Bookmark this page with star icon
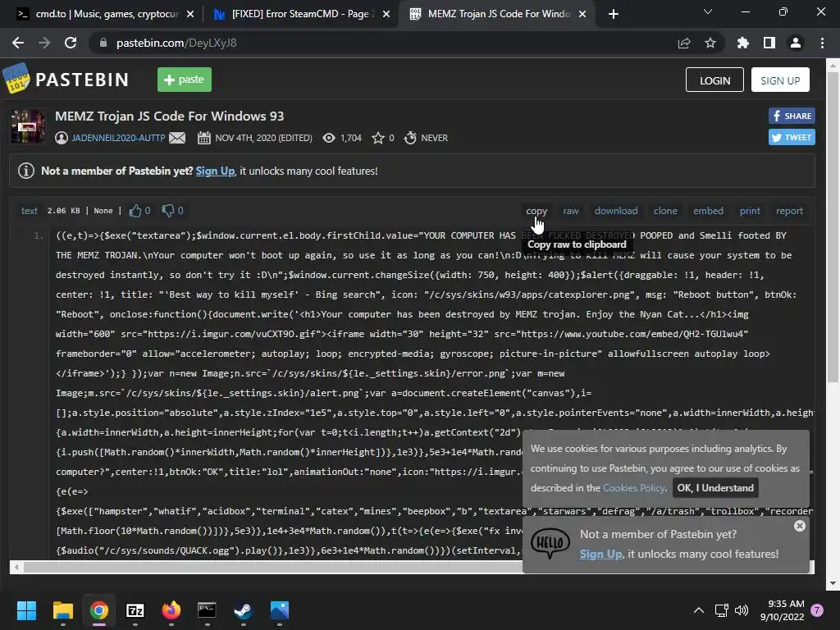The image size is (840, 630). tap(710, 43)
